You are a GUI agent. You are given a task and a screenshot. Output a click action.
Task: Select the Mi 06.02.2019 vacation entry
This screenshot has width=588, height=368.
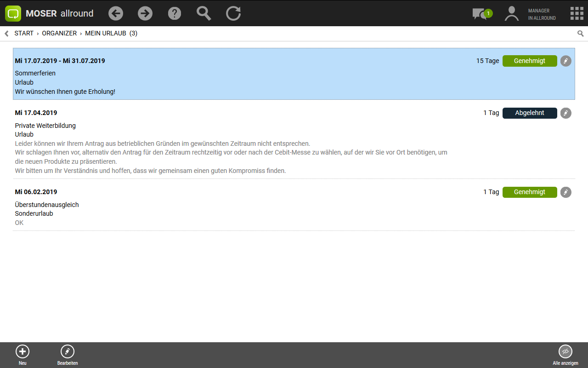(230, 207)
